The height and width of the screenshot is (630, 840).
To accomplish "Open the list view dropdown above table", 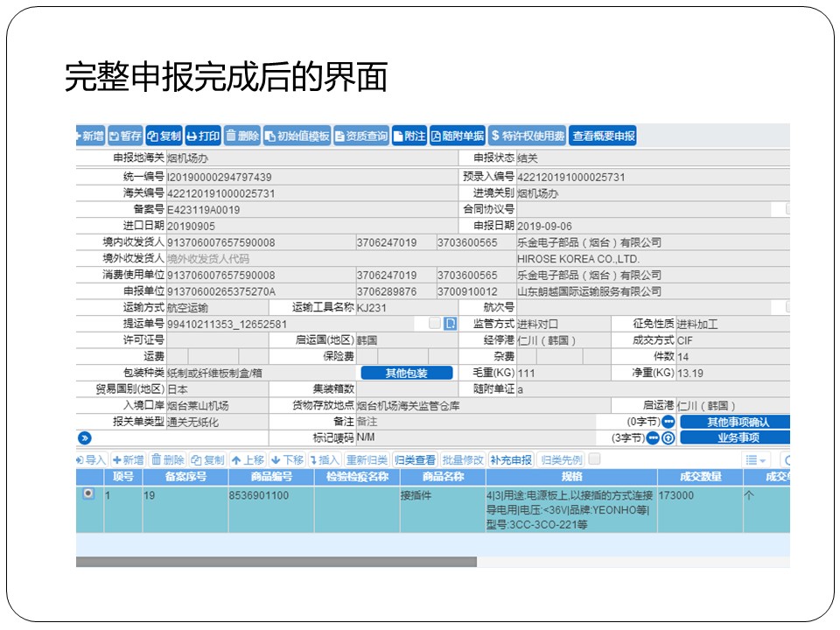I will tap(755, 460).
